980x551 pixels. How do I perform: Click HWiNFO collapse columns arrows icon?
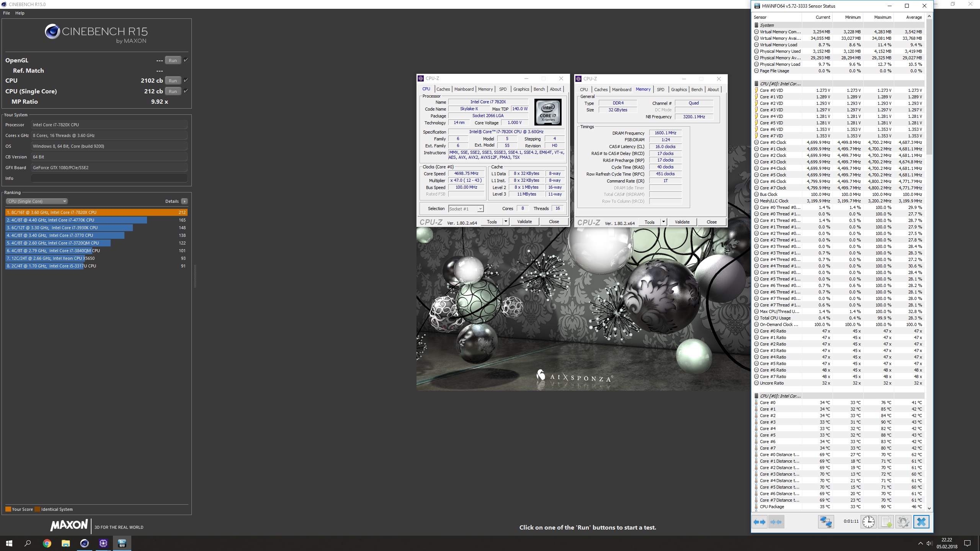pos(776,522)
